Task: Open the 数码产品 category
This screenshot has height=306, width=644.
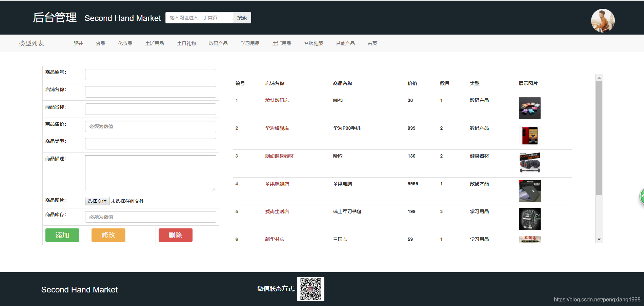Action: tap(218, 43)
